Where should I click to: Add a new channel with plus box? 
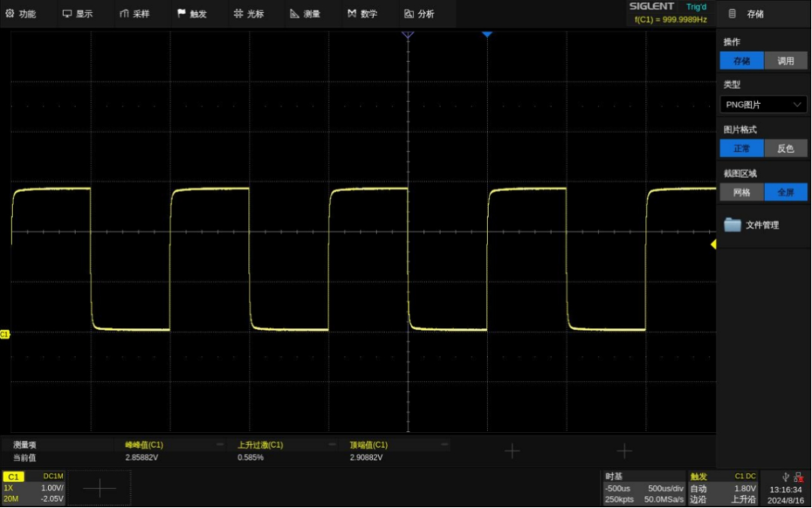(99, 488)
